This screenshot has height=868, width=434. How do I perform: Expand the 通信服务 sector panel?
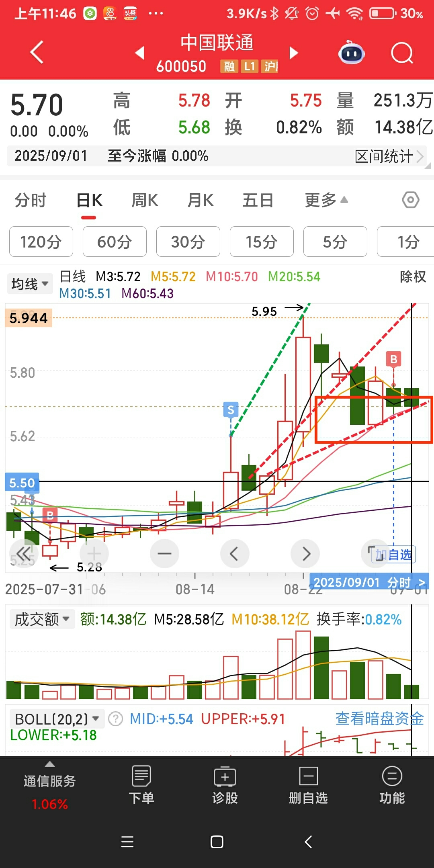point(49,786)
